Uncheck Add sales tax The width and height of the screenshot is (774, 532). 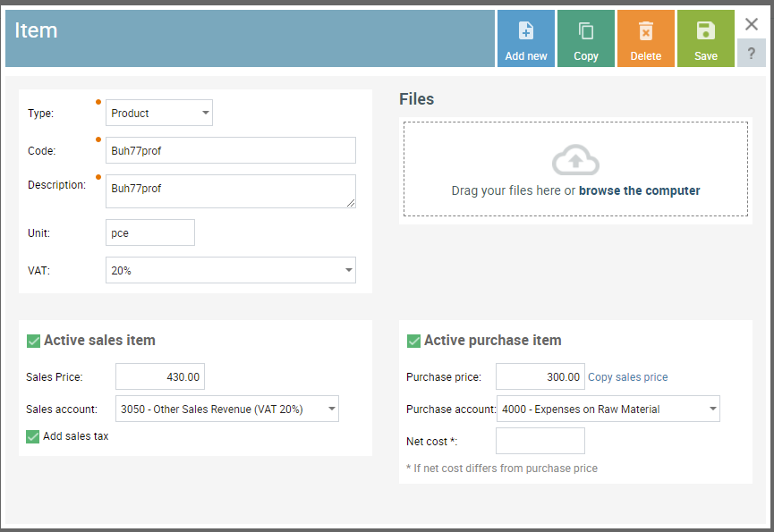[33, 436]
